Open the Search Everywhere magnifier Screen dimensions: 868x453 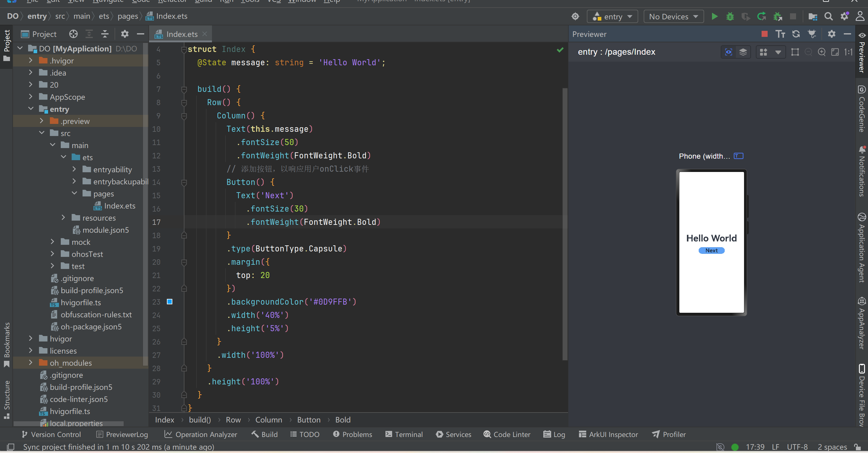pyautogui.click(x=828, y=17)
